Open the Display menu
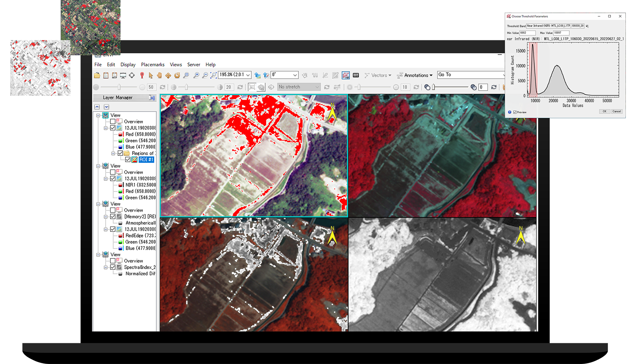The image size is (636, 364). point(128,64)
